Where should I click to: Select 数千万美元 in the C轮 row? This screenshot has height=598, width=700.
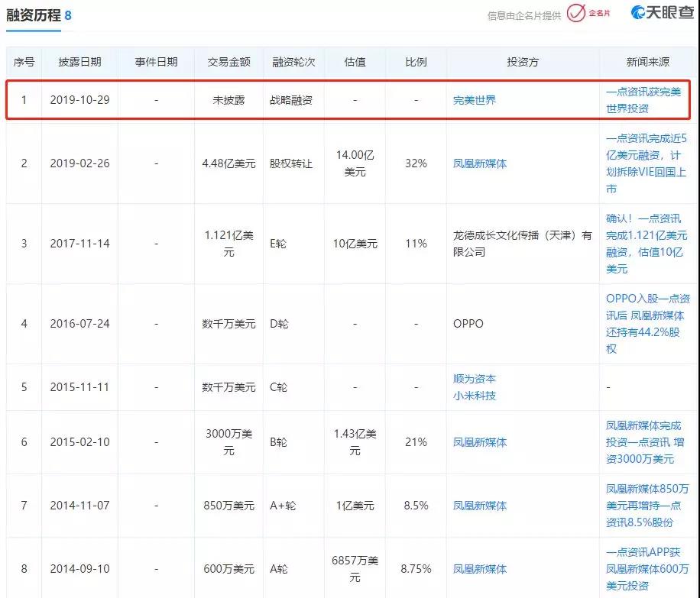pyautogui.click(x=228, y=387)
